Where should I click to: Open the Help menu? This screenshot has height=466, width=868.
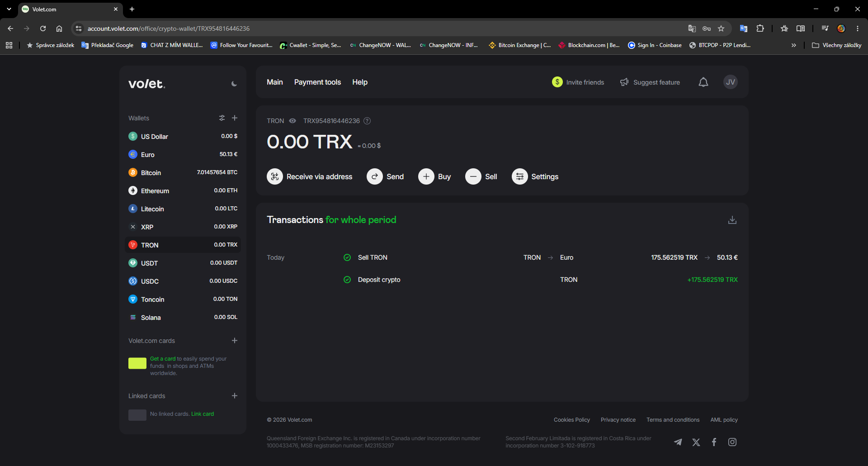[360, 82]
